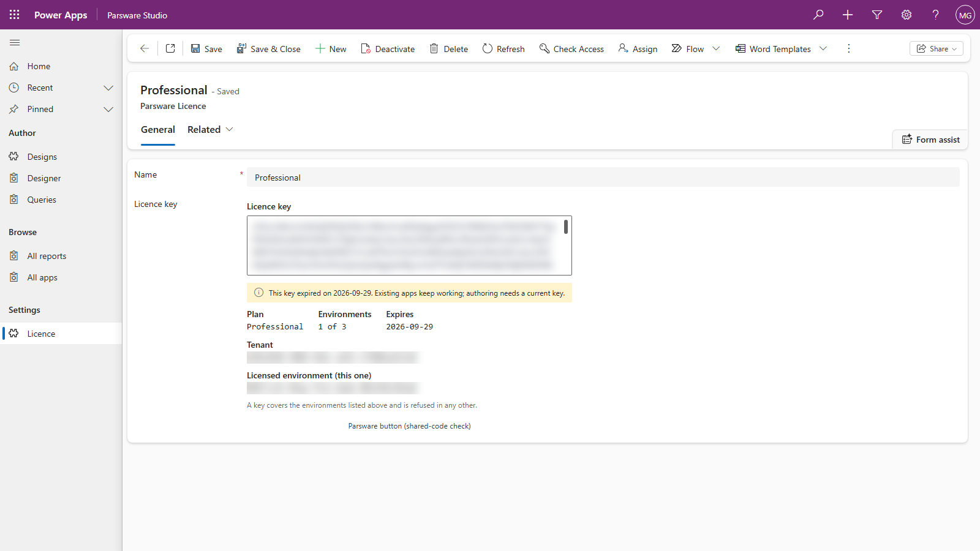The image size is (980, 551).
Task: Switch to the General tab
Action: (x=158, y=130)
